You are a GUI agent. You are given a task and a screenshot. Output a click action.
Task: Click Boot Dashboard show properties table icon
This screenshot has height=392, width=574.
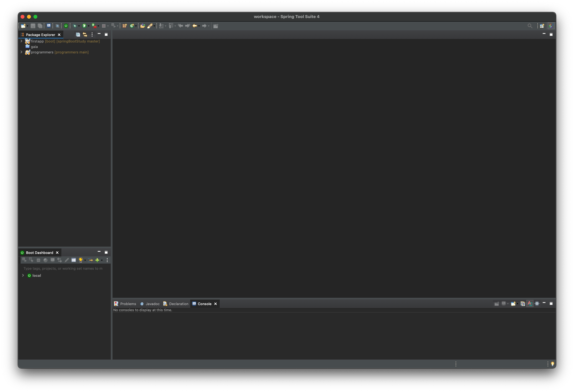pos(74,260)
